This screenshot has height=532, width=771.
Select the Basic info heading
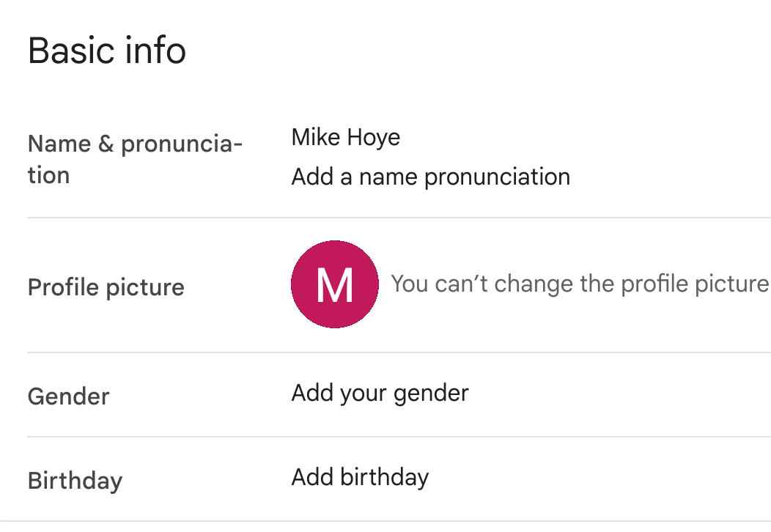(107, 51)
